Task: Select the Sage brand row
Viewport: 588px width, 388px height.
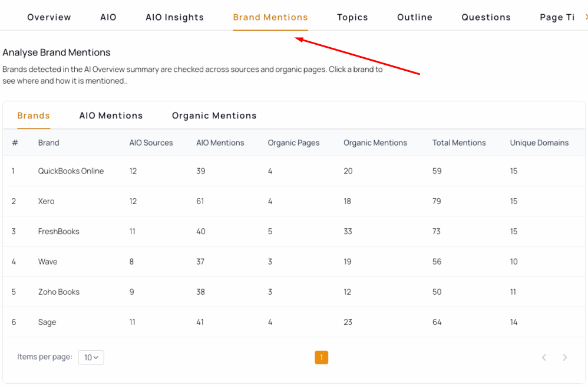Action: click(x=294, y=322)
